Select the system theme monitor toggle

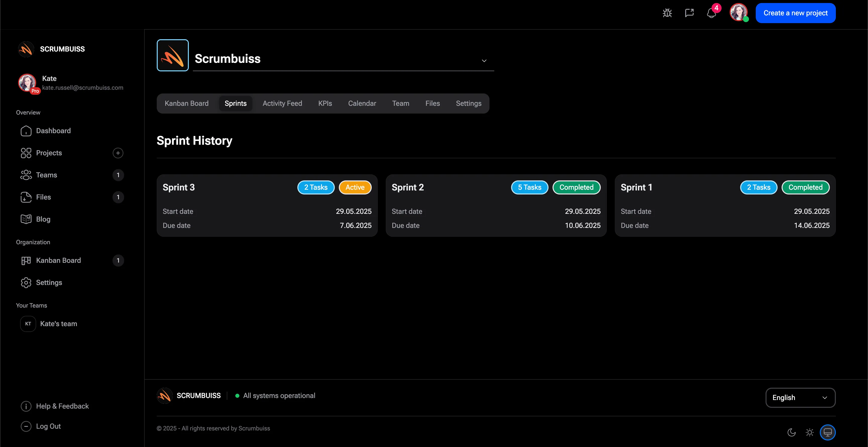828,432
